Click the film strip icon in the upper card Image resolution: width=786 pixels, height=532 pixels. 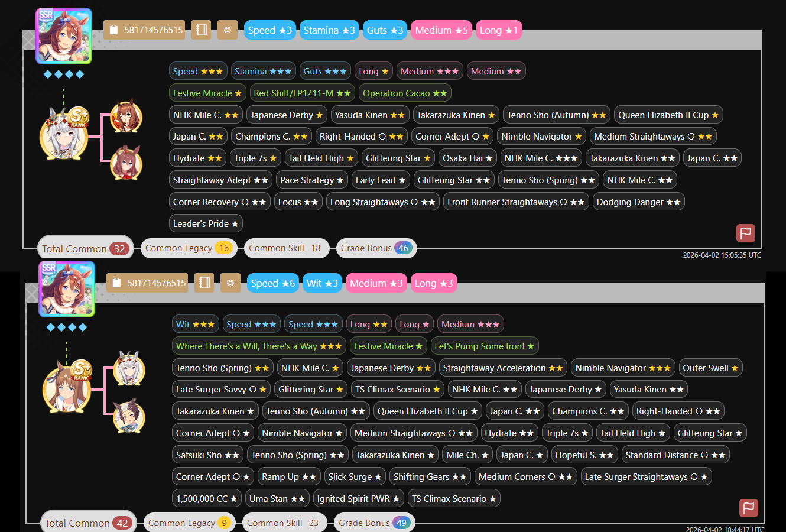tap(202, 30)
